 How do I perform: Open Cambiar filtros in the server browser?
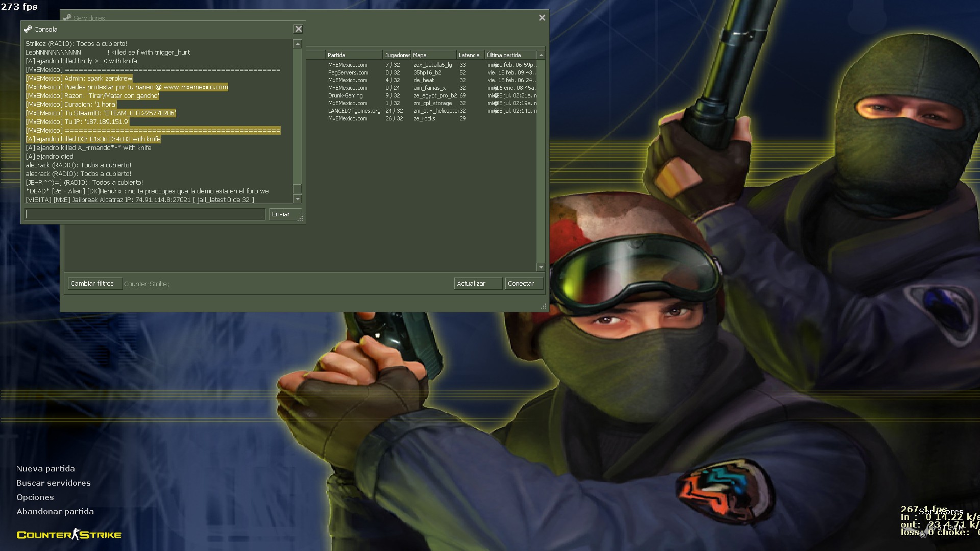(x=95, y=284)
